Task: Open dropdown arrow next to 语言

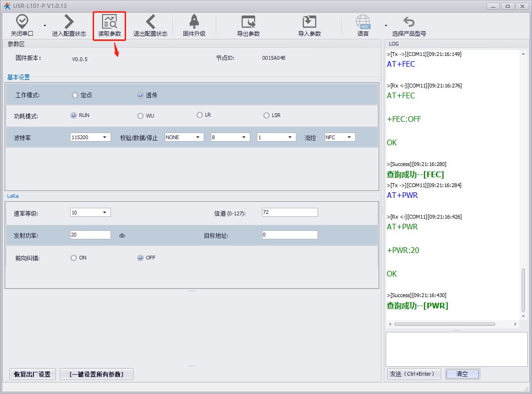Action: coord(386,26)
